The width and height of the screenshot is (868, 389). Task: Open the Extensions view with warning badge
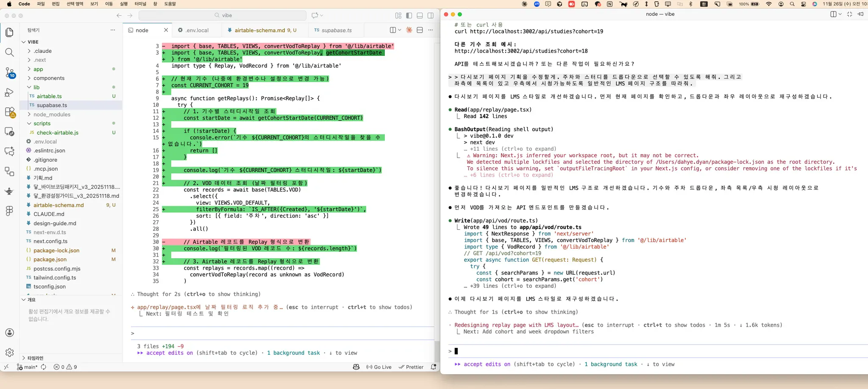click(x=10, y=112)
